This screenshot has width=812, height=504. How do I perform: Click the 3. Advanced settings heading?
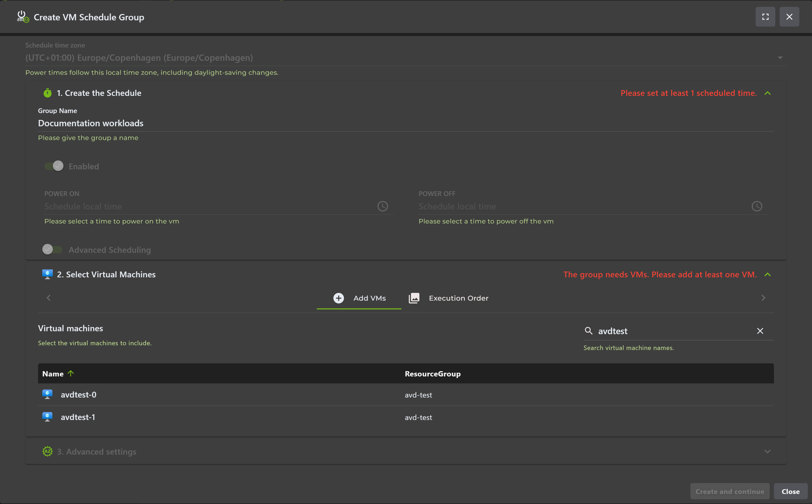click(97, 451)
